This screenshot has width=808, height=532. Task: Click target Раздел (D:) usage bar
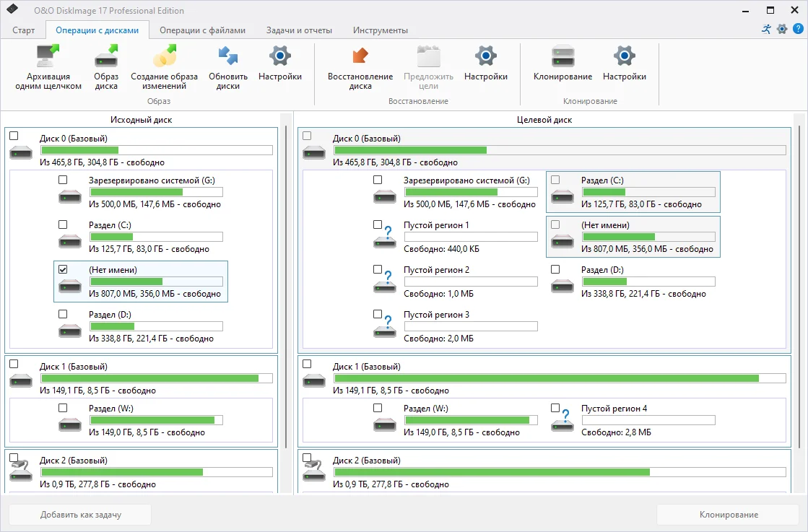click(x=648, y=282)
